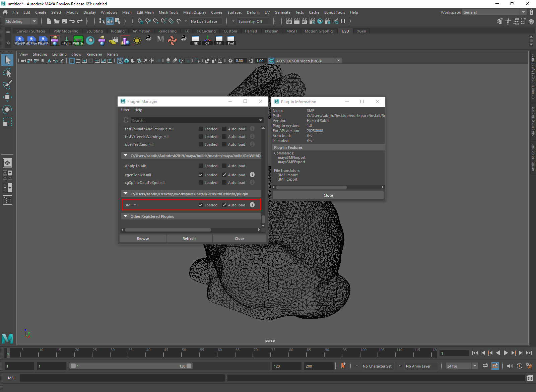Choose the Move tool in toolbox

click(7, 97)
